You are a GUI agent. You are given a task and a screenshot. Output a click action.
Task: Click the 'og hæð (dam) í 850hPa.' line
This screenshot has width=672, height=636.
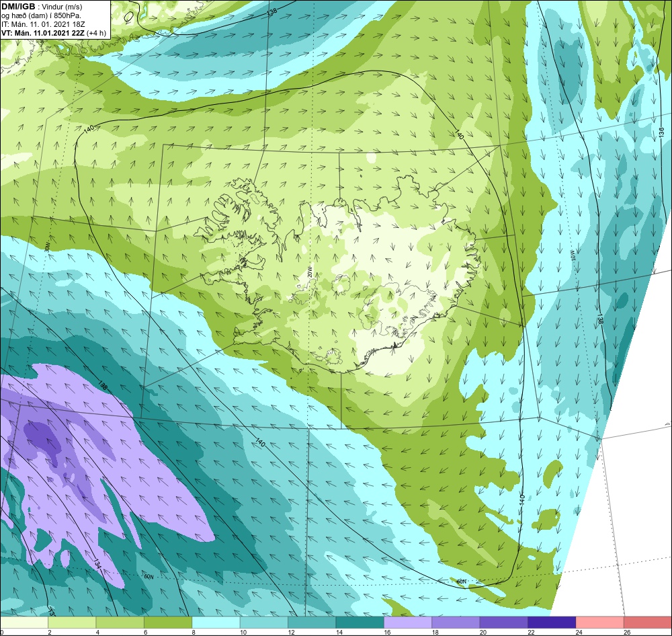42,15
